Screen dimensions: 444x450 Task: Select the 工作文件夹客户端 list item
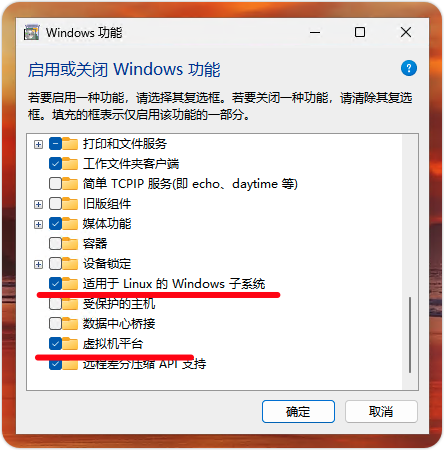point(131,164)
